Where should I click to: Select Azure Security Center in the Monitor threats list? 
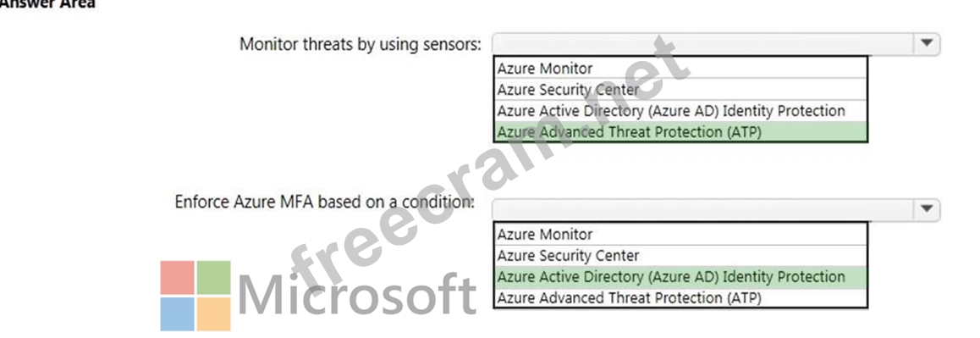tap(680, 90)
